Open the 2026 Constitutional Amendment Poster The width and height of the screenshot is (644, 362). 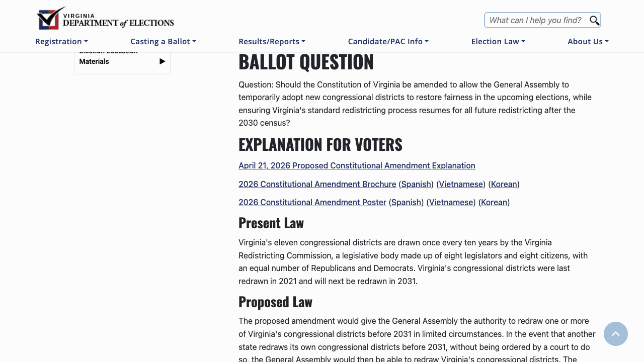(x=312, y=202)
